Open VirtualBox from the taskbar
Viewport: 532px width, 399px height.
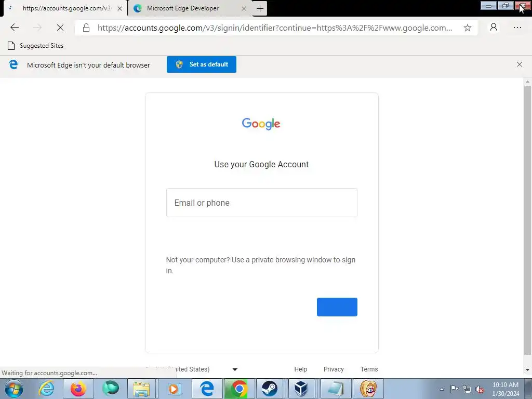coord(301,389)
